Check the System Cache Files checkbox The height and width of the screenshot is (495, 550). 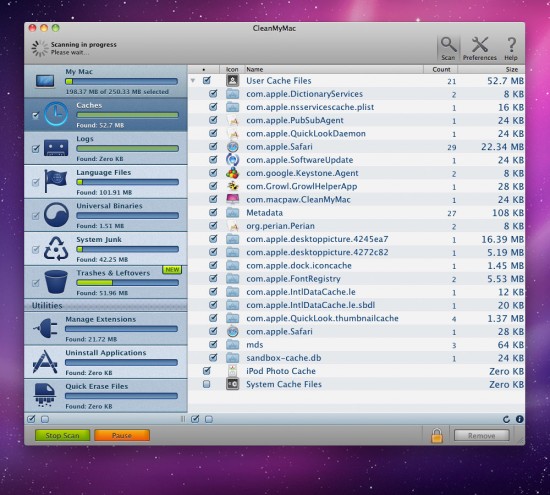[207, 384]
